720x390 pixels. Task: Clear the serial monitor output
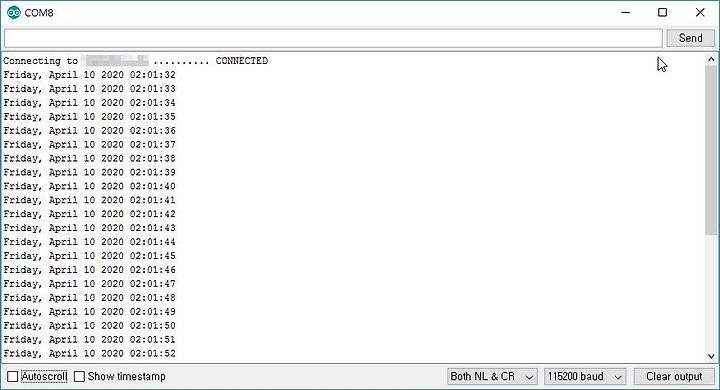pos(674,377)
